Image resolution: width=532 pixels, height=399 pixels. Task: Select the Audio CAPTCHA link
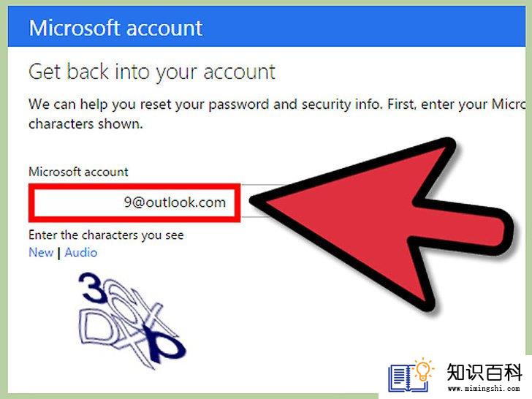pyautogui.click(x=80, y=252)
